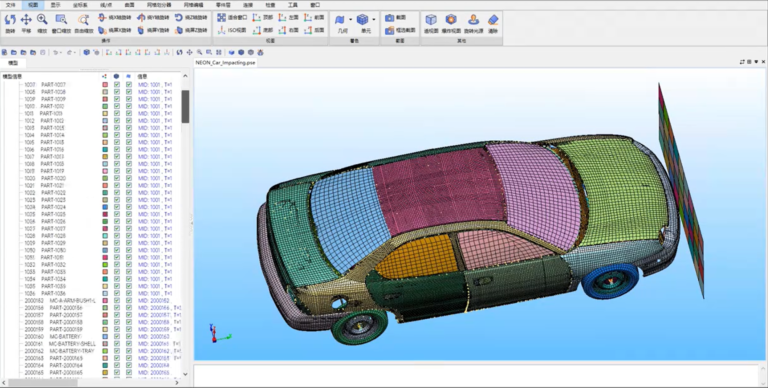The height and width of the screenshot is (388, 768).
Task: Uncheck cube-column checkbox in PART-1010 row
Action: tap(117, 106)
